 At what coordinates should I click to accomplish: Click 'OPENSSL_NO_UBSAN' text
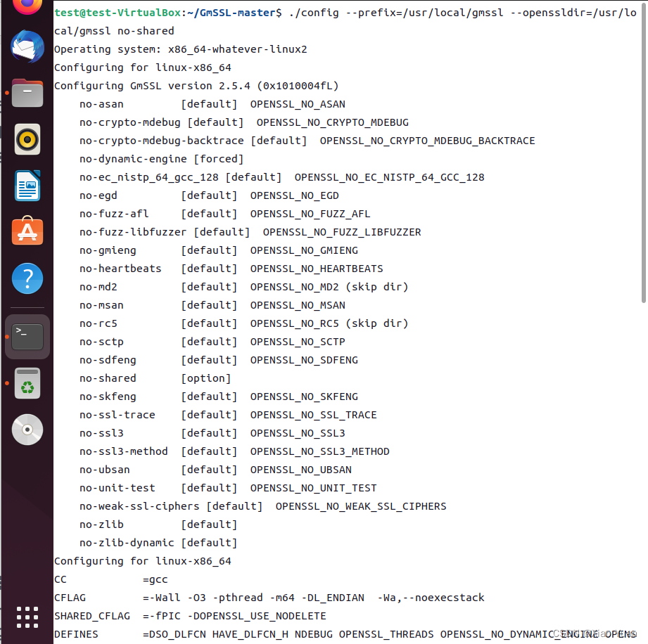[x=301, y=470]
